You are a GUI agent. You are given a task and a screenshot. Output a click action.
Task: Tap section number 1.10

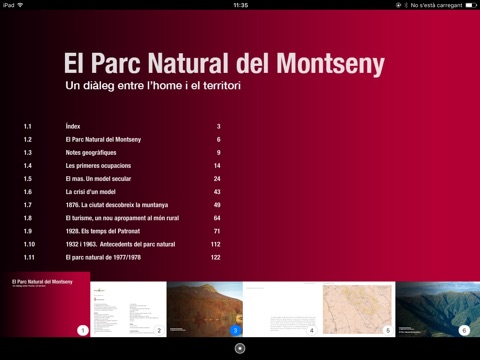pos(29,244)
